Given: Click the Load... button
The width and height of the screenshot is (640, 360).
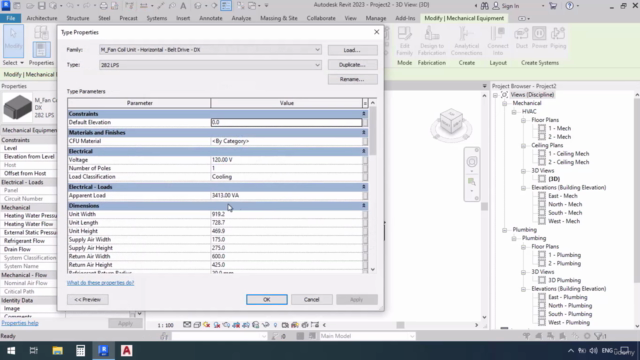Looking at the screenshot, I should point(353,50).
